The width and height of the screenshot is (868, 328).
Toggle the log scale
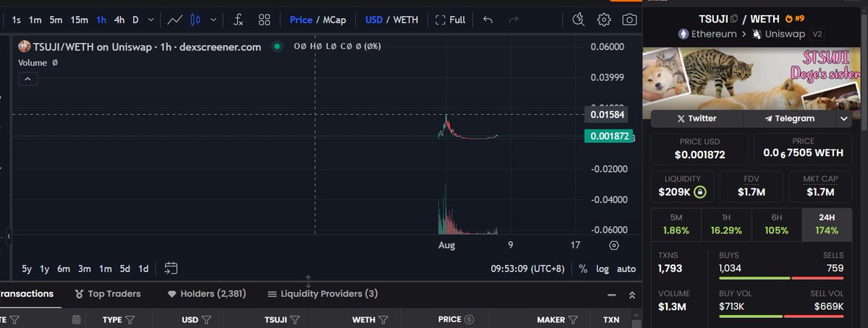point(603,269)
